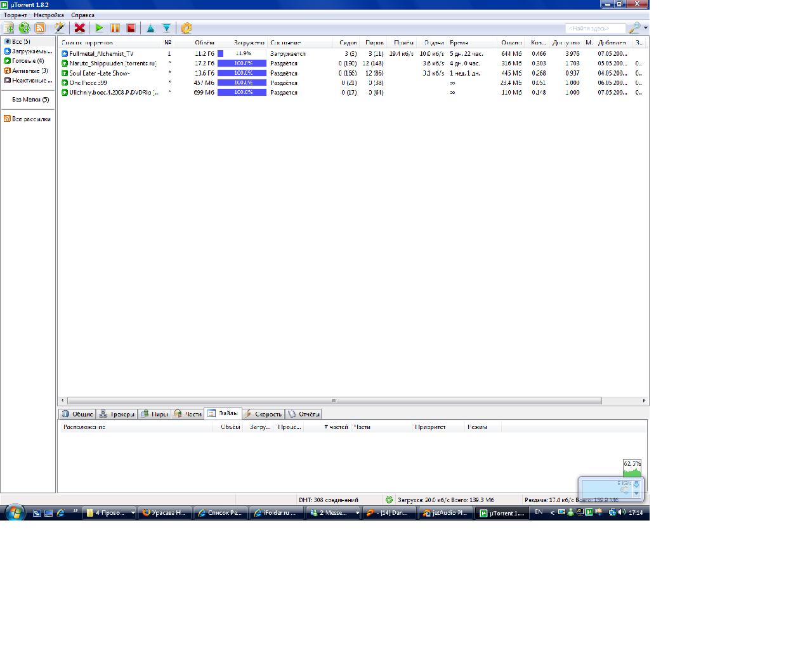Switch to the Отчёты tab
This screenshot has width=812, height=650.
click(303, 414)
